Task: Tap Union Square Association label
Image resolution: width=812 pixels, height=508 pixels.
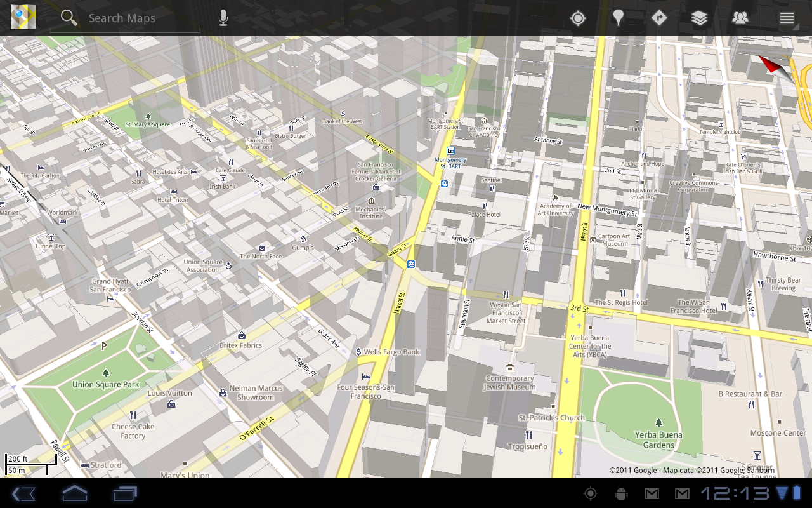Action: 203,265
